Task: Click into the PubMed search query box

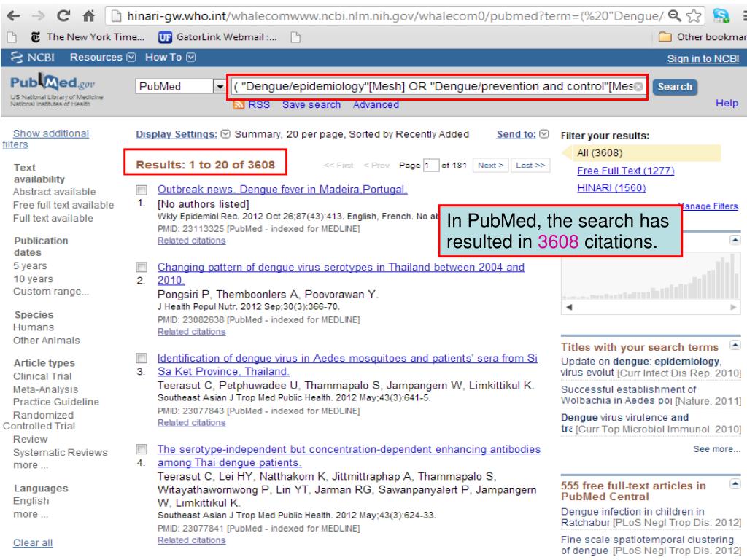Action: (x=433, y=87)
